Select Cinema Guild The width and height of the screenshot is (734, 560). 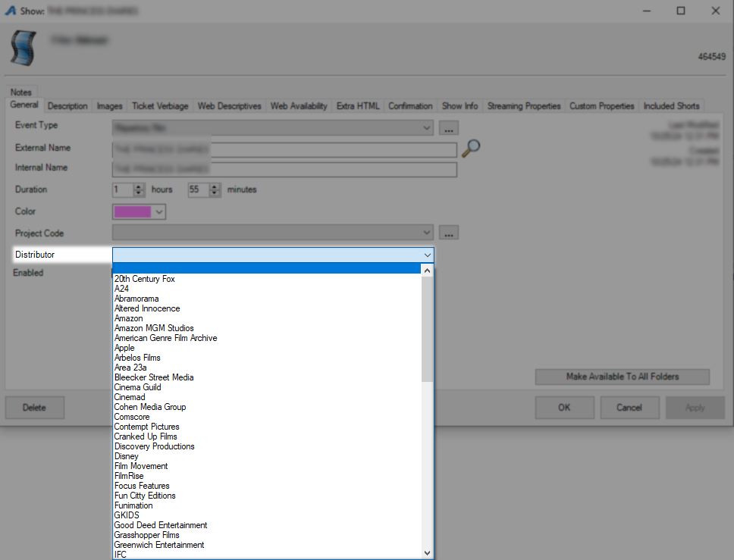(x=267, y=387)
